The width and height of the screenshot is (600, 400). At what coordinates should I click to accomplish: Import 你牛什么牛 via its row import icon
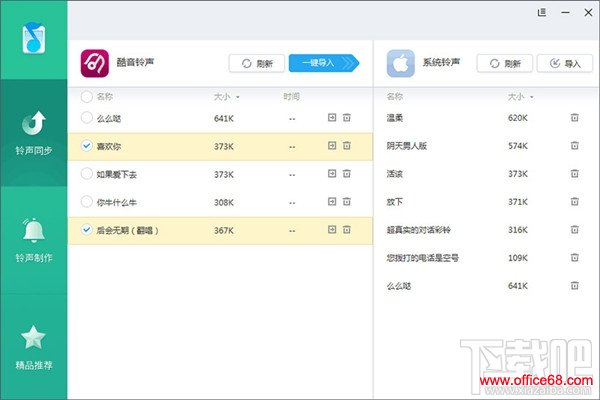332,201
